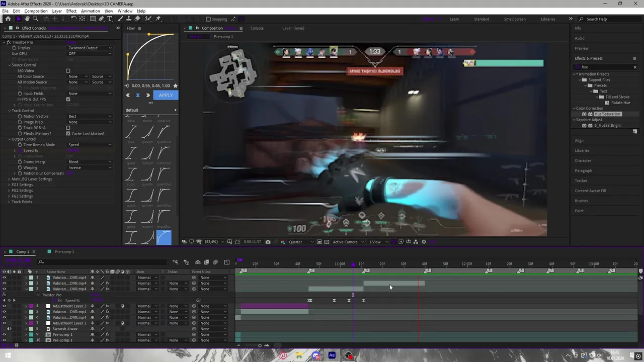The width and height of the screenshot is (644, 362).
Task: Open Windows Start menu
Action: pos(8,355)
